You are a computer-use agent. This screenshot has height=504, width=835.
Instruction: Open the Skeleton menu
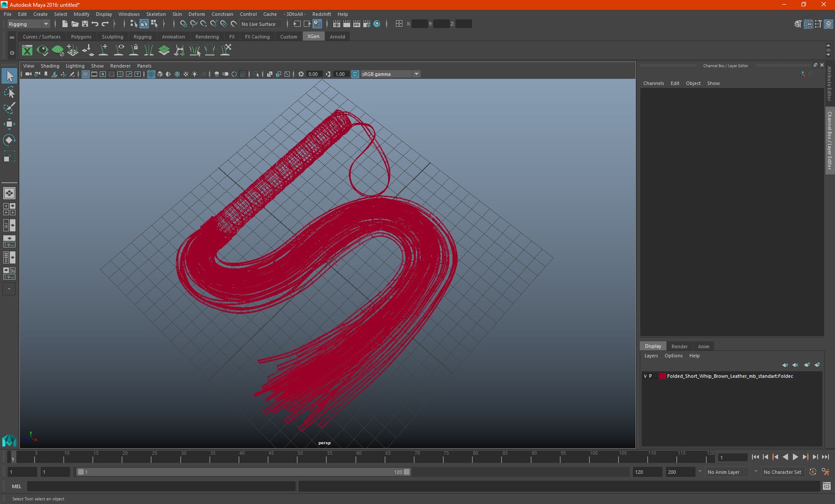pos(156,14)
